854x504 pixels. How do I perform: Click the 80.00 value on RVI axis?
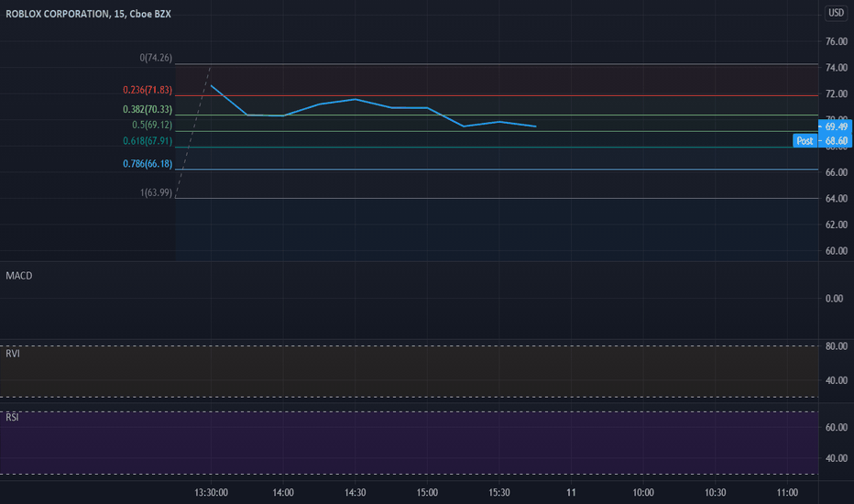(x=836, y=346)
